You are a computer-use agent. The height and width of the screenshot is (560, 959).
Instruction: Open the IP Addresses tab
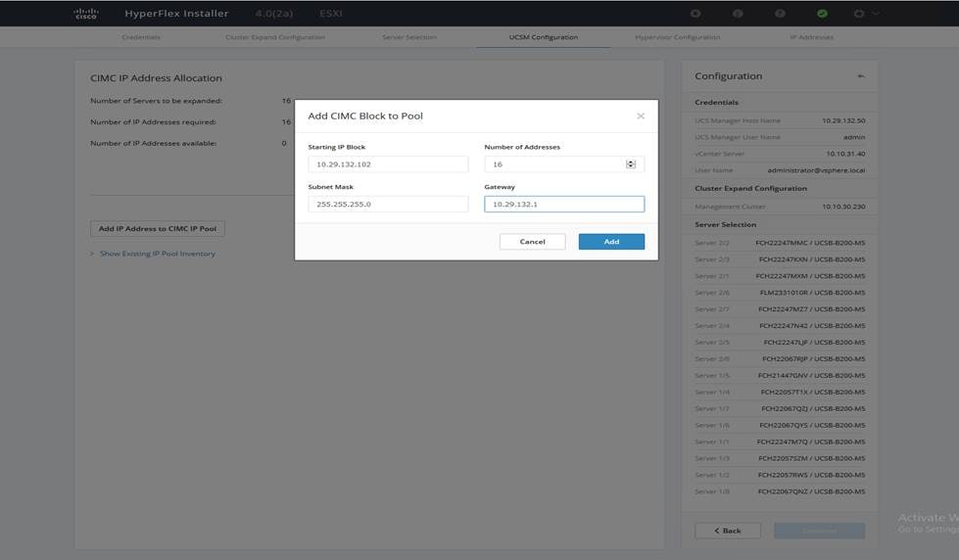(811, 37)
